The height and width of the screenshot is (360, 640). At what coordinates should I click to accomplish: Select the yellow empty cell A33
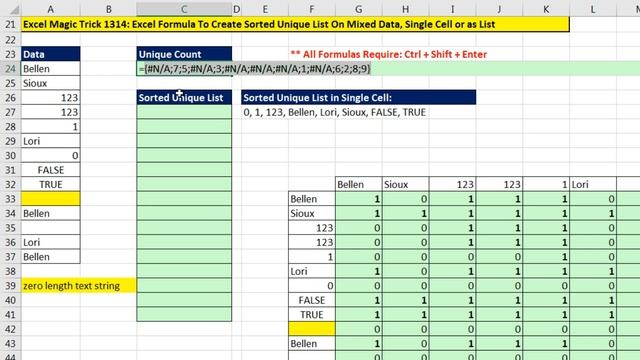51,199
